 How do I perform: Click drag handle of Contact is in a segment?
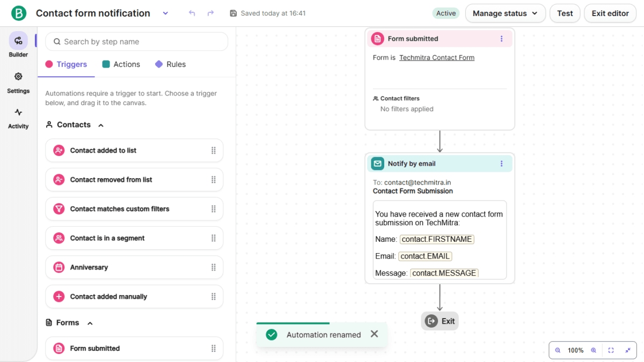(x=214, y=238)
